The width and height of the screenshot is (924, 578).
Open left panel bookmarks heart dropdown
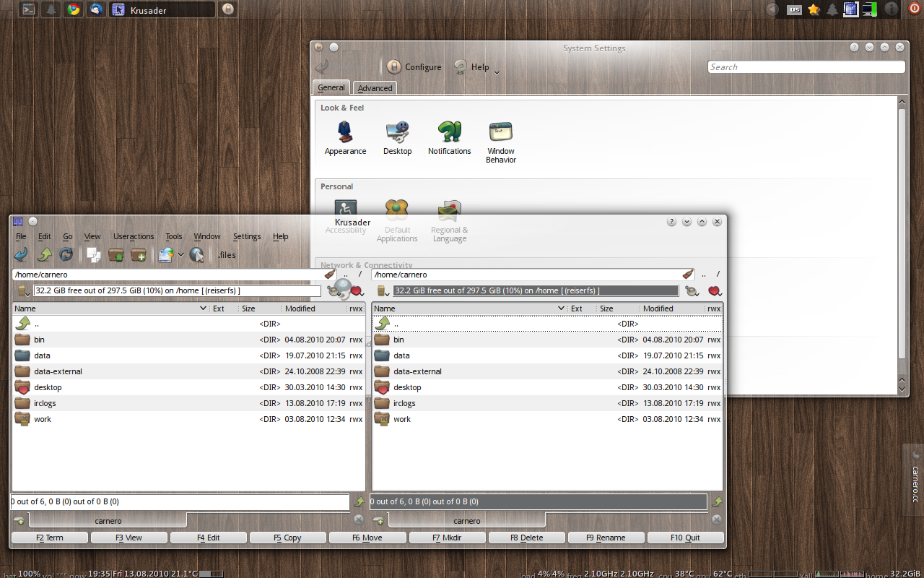pos(357,291)
